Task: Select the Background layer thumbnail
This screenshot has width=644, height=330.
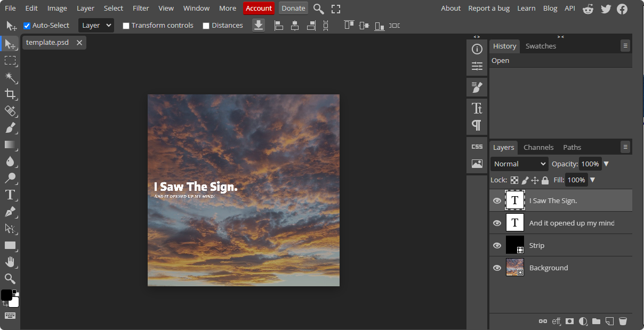Action: click(514, 268)
